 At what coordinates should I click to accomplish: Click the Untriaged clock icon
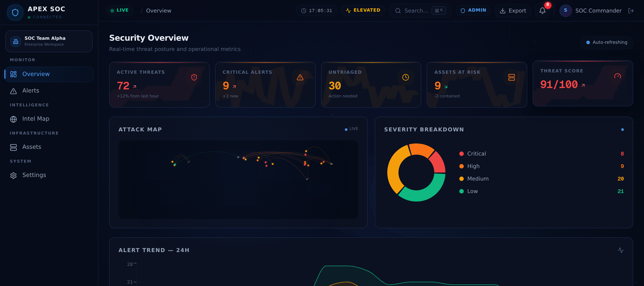coord(405,78)
